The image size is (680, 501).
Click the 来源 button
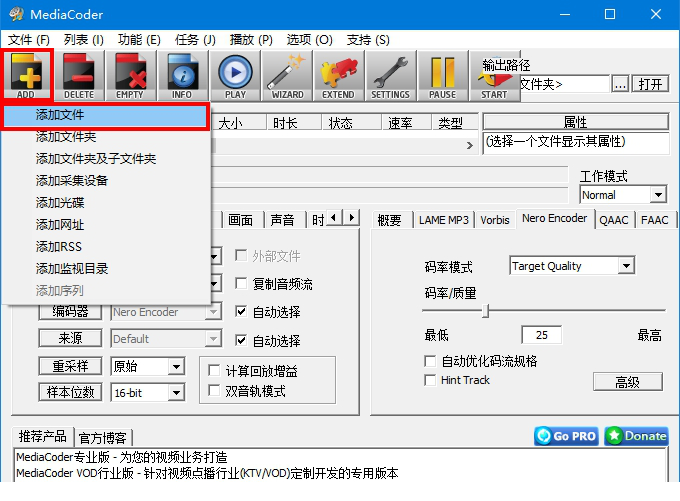point(70,338)
